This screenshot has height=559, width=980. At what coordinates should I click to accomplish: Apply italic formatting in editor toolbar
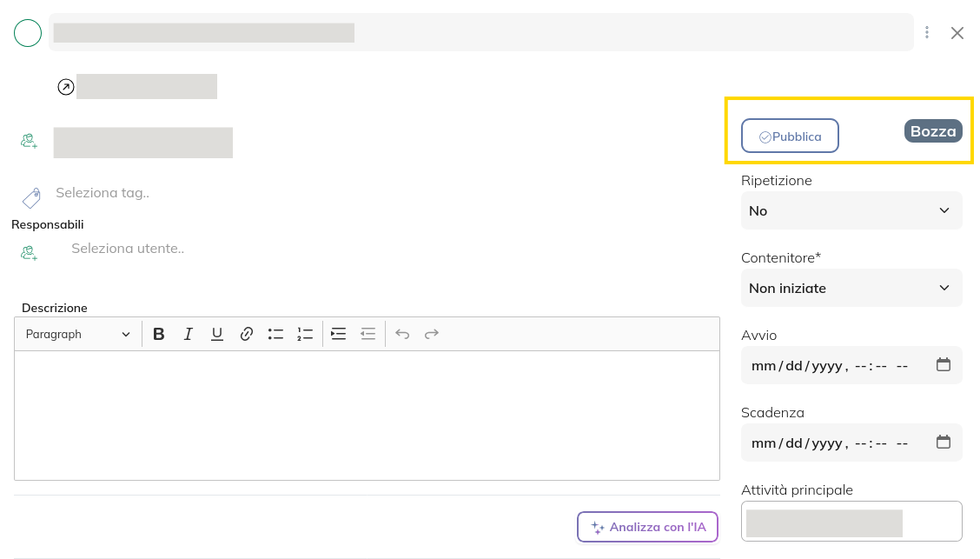pyautogui.click(x=188, y=334)
